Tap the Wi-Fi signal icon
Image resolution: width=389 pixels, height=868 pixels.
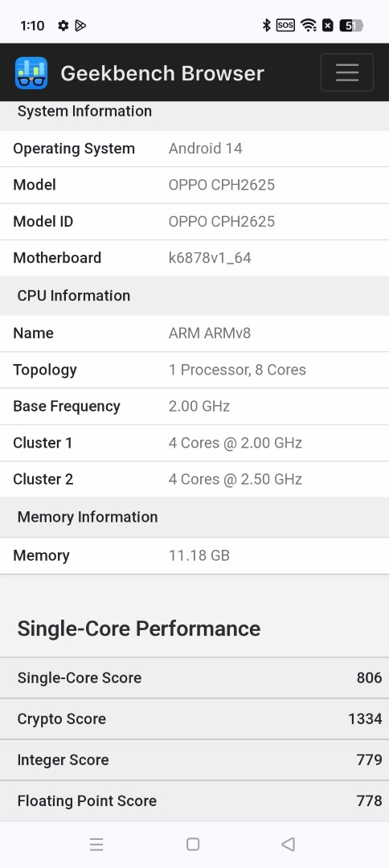pyautogui.click(x=309, y=26)
